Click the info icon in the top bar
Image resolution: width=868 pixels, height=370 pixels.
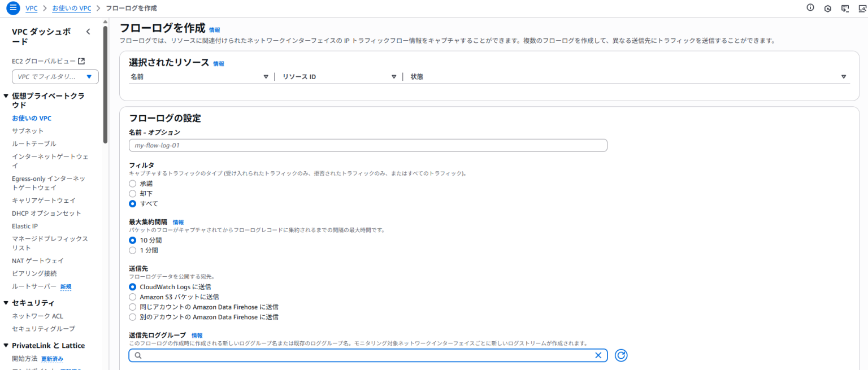click(x=810, y=8)
